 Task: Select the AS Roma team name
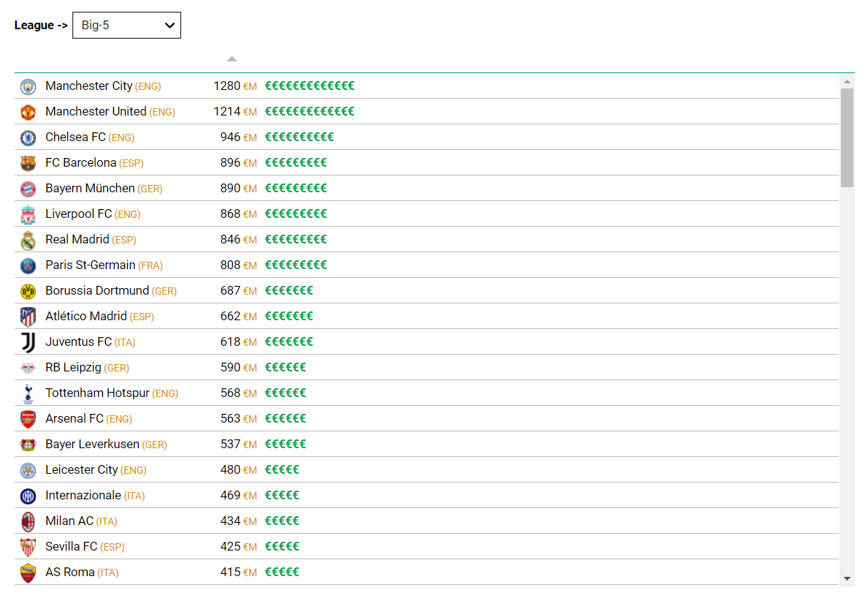69,572
